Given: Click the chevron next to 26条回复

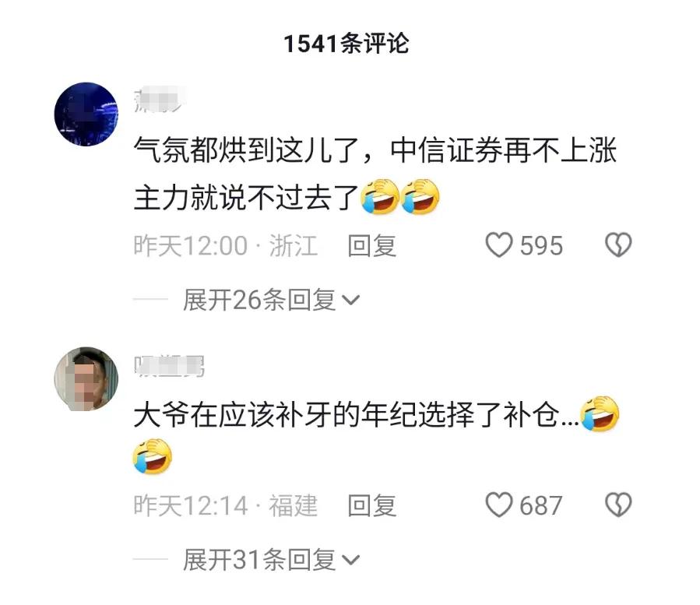Looking at the screenshot, I should (350, 301).
